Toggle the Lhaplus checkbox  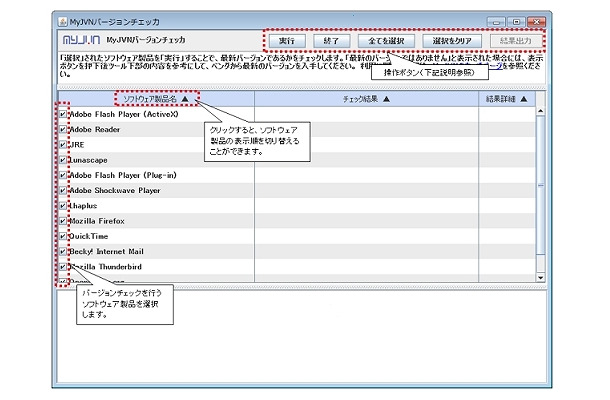[x=63, y=206]
